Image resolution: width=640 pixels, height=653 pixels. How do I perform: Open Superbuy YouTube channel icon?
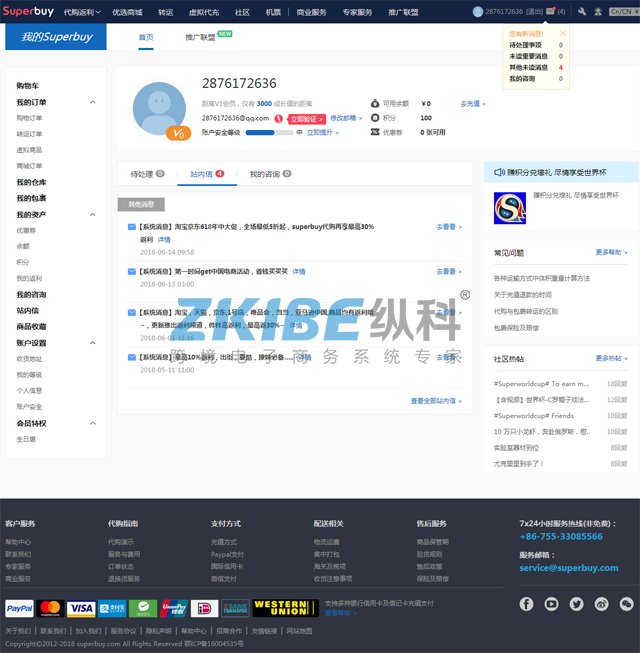click(551, 604)
